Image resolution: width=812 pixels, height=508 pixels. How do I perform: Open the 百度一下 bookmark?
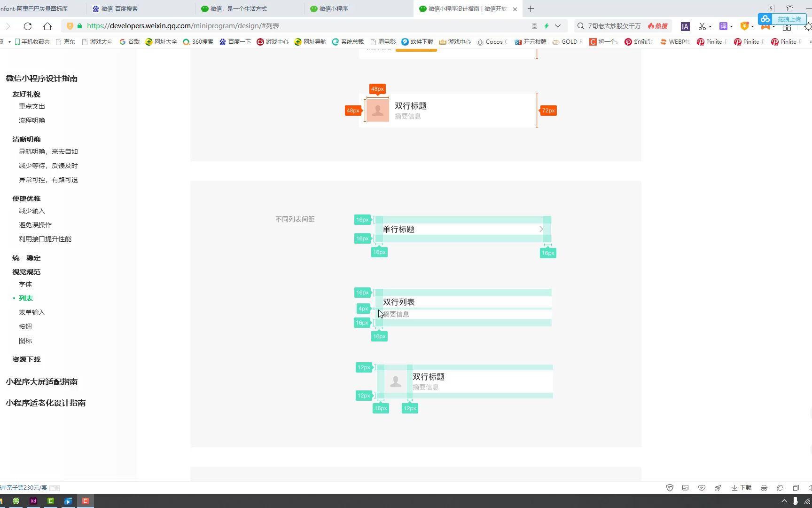[x=235, y=42]
